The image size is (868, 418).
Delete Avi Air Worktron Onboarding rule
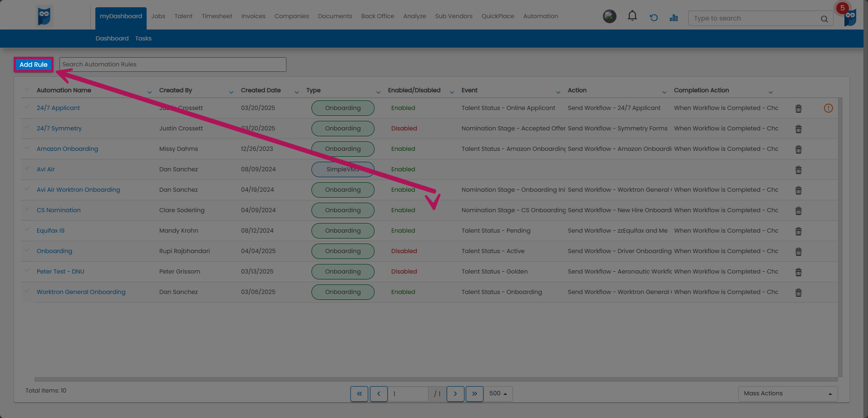coord(798,190)
